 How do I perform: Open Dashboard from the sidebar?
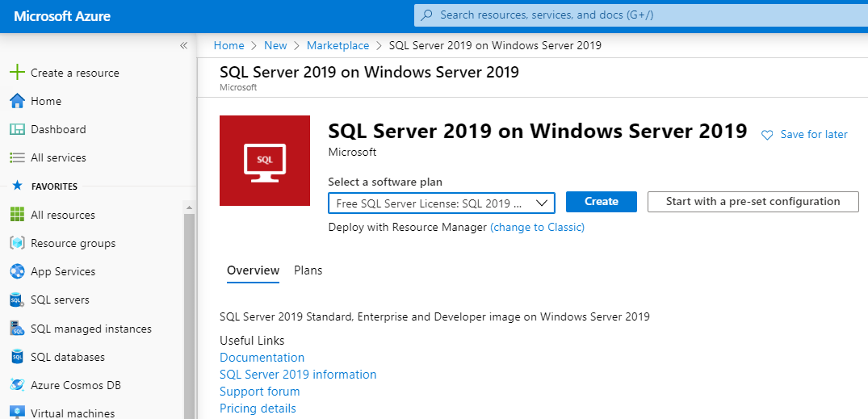(x=58, y=129)
